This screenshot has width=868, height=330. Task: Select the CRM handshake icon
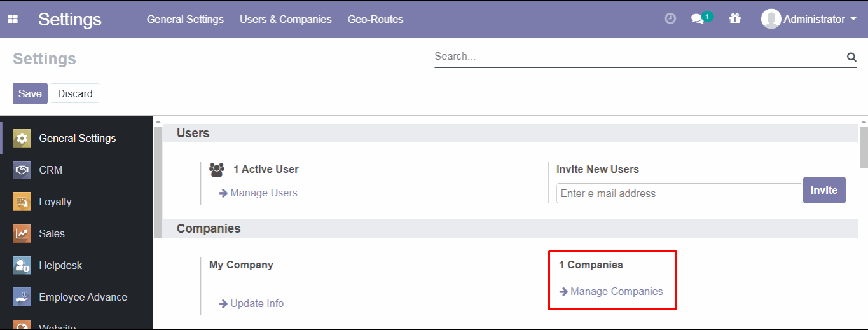(22, 170)
